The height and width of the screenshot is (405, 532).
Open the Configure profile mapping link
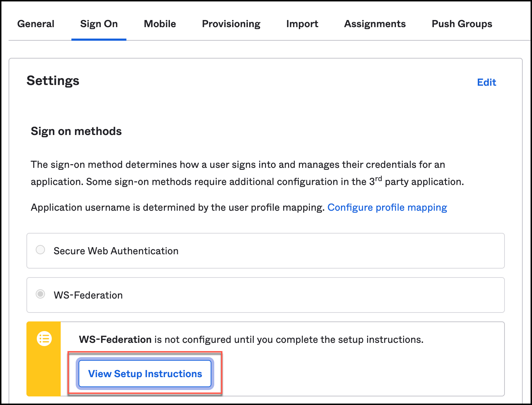click(387, 207)
